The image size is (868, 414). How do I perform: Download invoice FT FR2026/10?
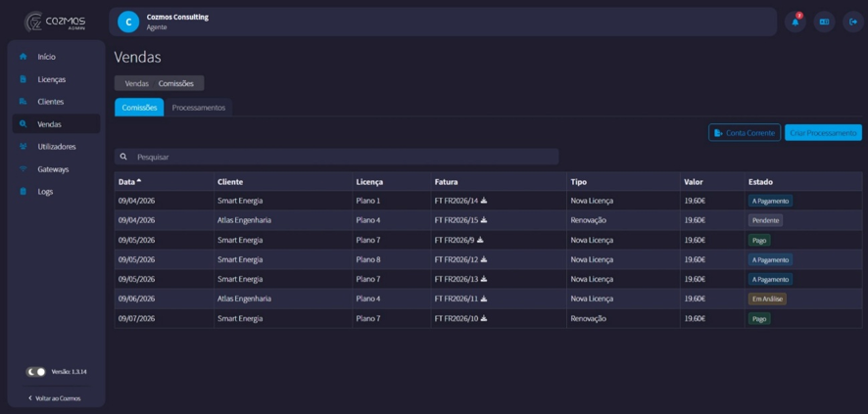click(484, 318)
